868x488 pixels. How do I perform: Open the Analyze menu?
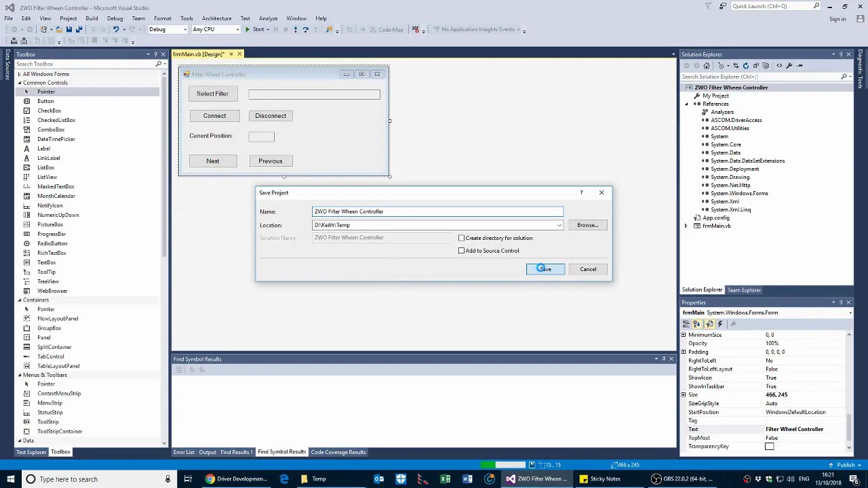[x=268, y=18]
